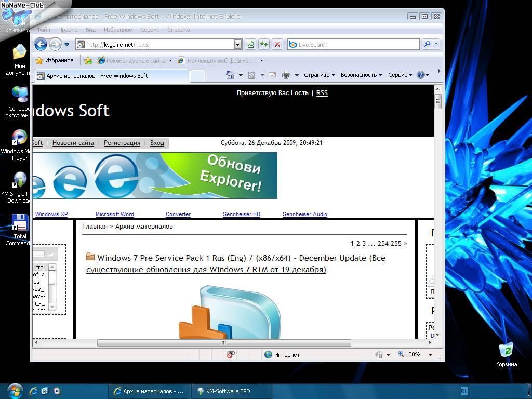Open the zoom level 100% control
Screen dimensions: 532x399
[x=415, y=354]
